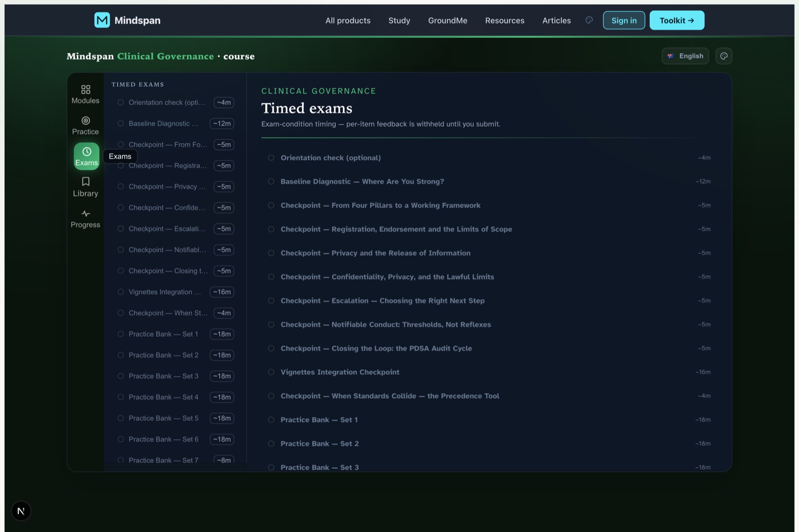Open Checkpoint — Confidentiality, Privacy exam row
Screen dimensions: 799x532
489,277
